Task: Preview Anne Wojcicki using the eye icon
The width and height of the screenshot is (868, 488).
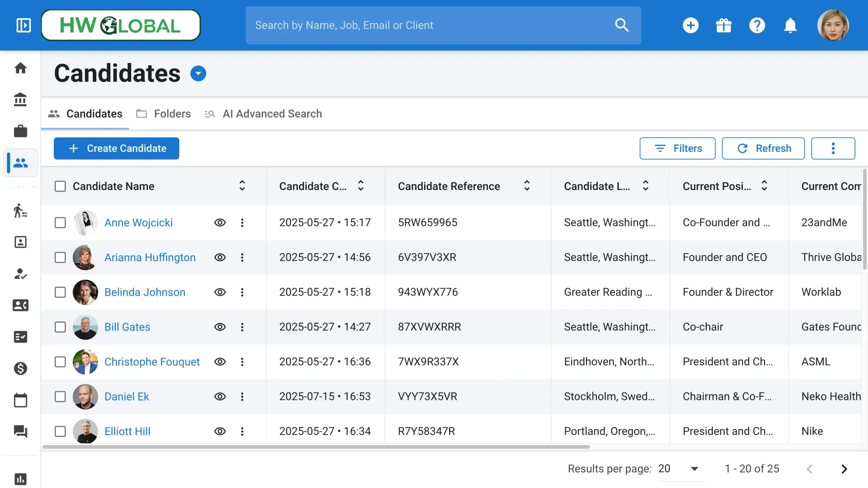Action: [220, 223]
